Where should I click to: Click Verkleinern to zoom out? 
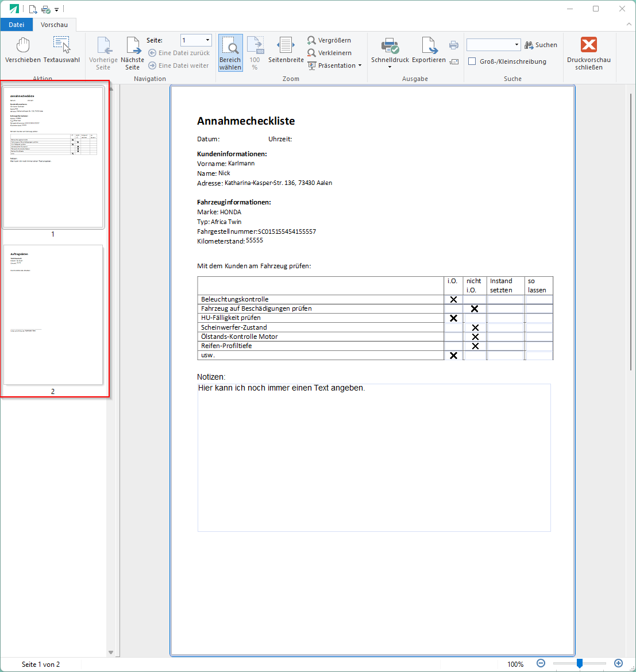click(330, 53)
